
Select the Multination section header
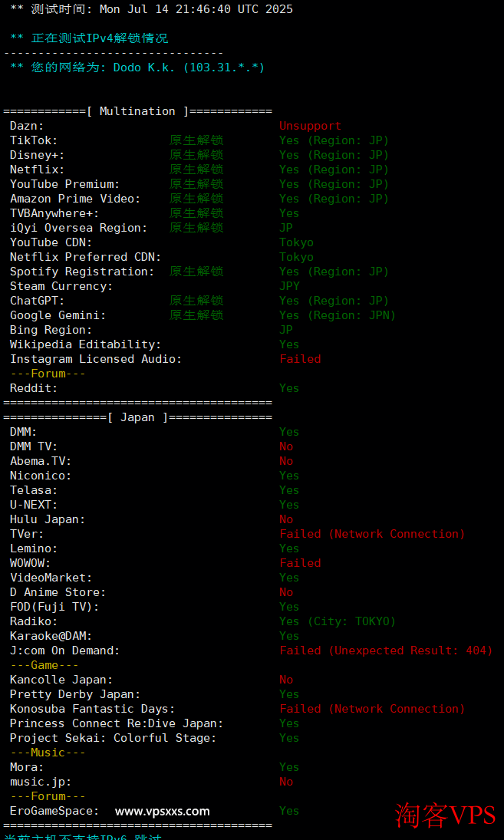pyautogui.click(x=137, y=111)
